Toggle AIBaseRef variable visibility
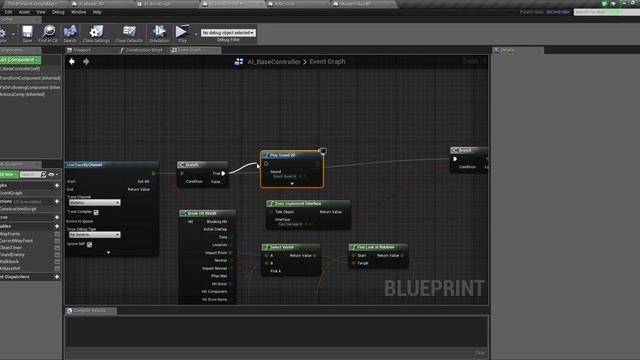Image resolution: width=640 pixels, height=360 pixels. [57, 269]
